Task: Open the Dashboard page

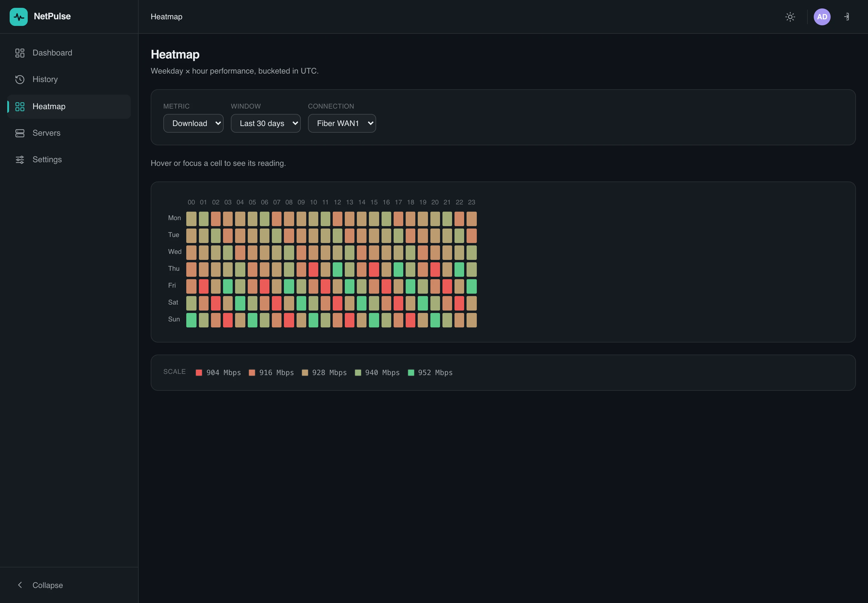Action: [x=69, y=53]
